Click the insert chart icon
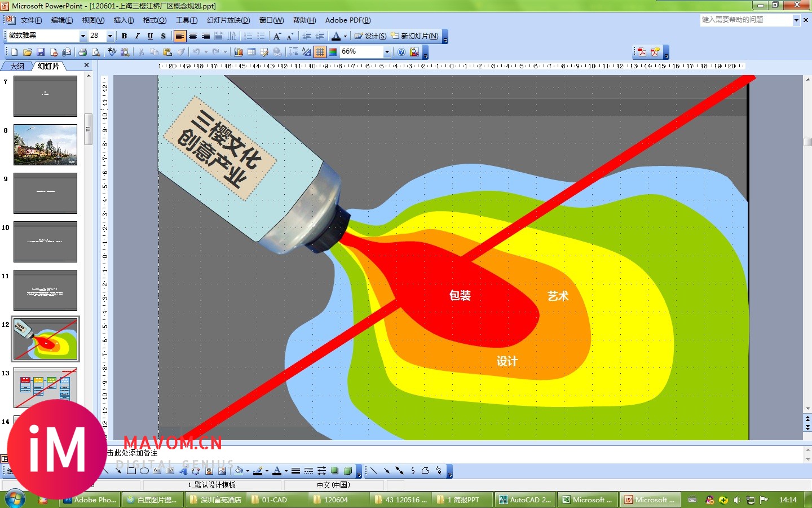 point(239,52)
